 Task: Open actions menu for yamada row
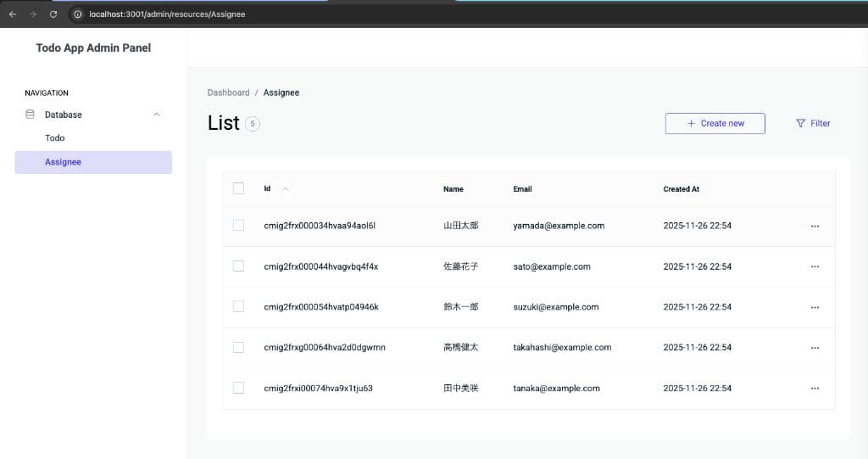(815, 227)
